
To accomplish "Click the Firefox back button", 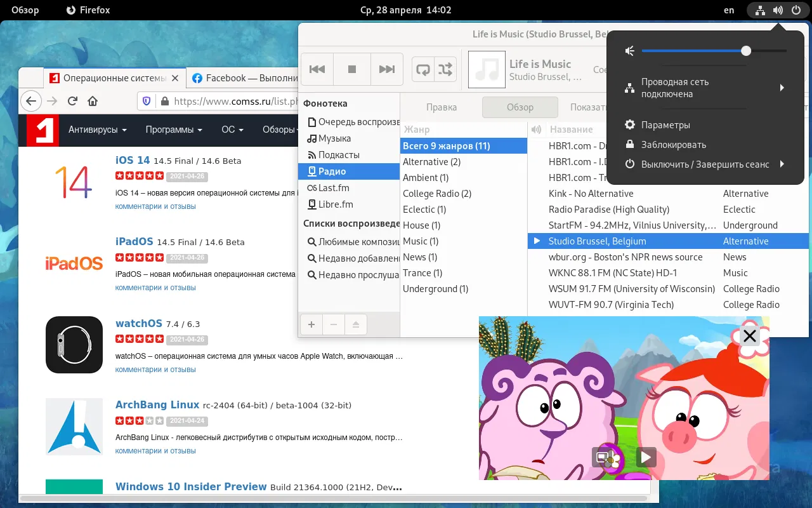I will click(x=31, y=101).
